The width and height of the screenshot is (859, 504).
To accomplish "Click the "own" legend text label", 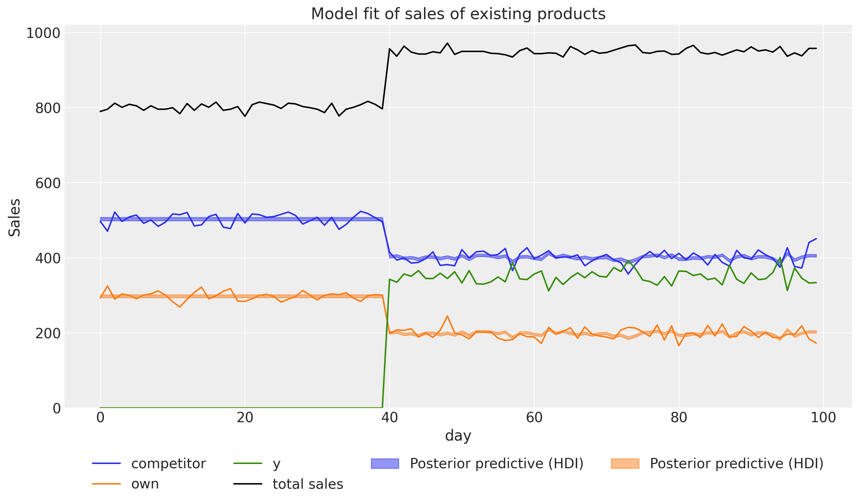I will [145, 484].
